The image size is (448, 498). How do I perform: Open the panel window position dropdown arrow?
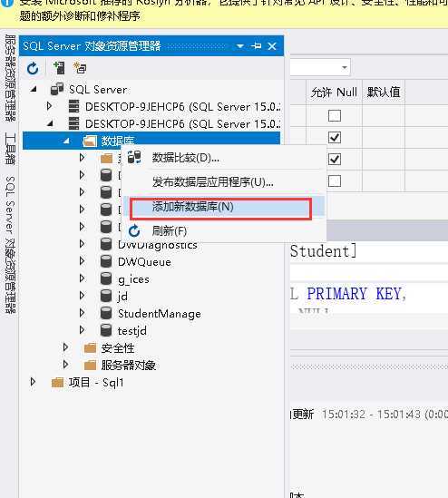pyautogui.click(x=240, y=46)
